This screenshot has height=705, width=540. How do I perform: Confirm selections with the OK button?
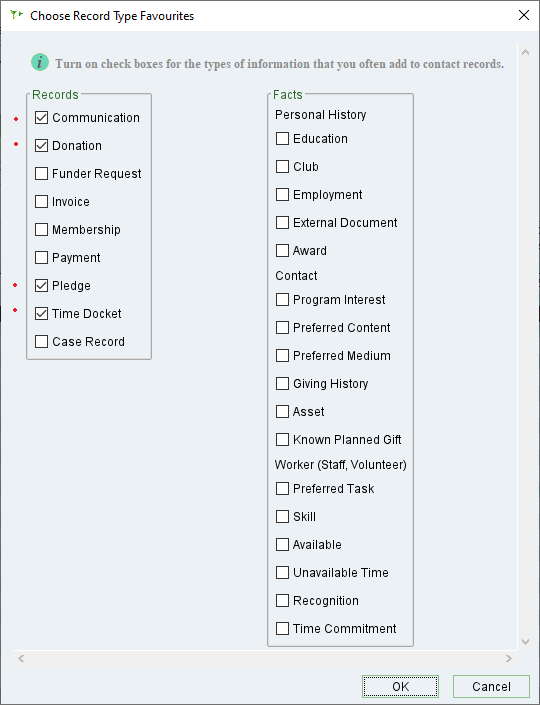(x=400, y=687)
